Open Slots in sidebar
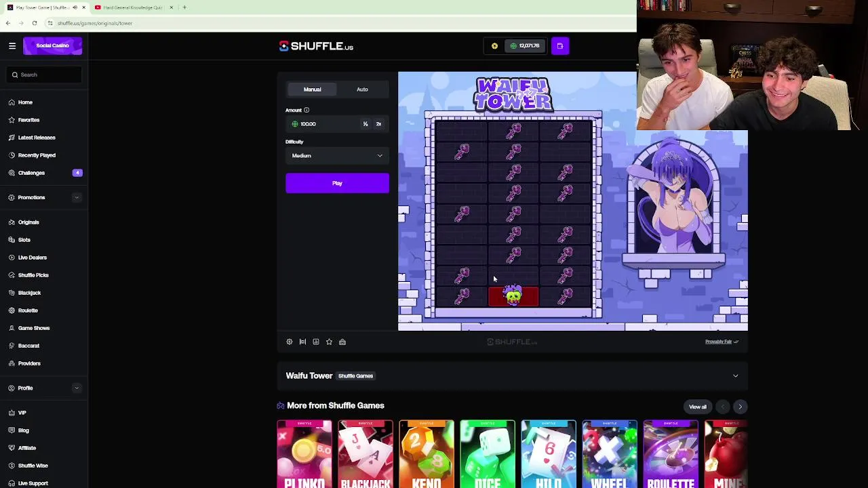 (24, 240)
